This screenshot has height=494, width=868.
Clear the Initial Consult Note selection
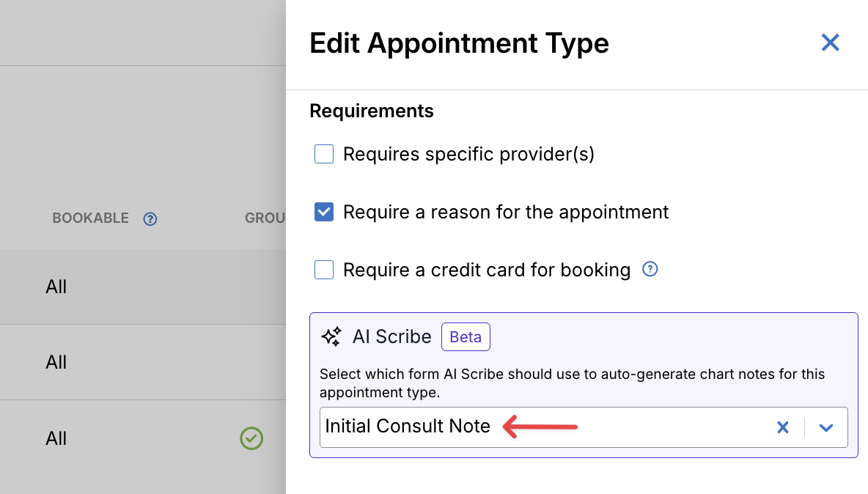coord(782,427)
